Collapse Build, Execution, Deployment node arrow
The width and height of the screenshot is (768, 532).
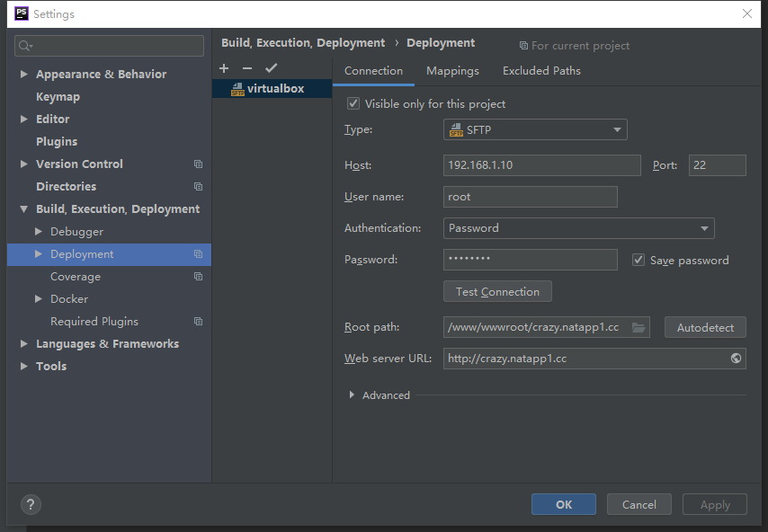[x=23, y=209]
